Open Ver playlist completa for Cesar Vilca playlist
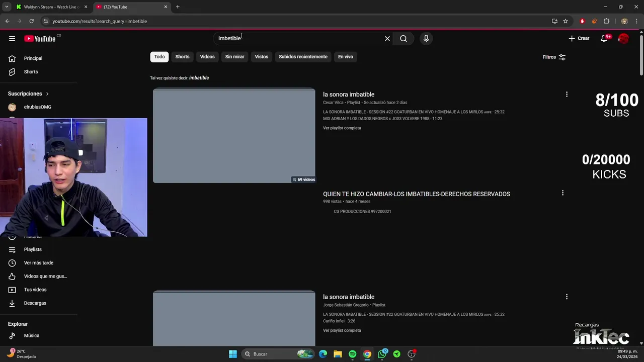Screen dimensions: 644x362 tap(342, 128)
